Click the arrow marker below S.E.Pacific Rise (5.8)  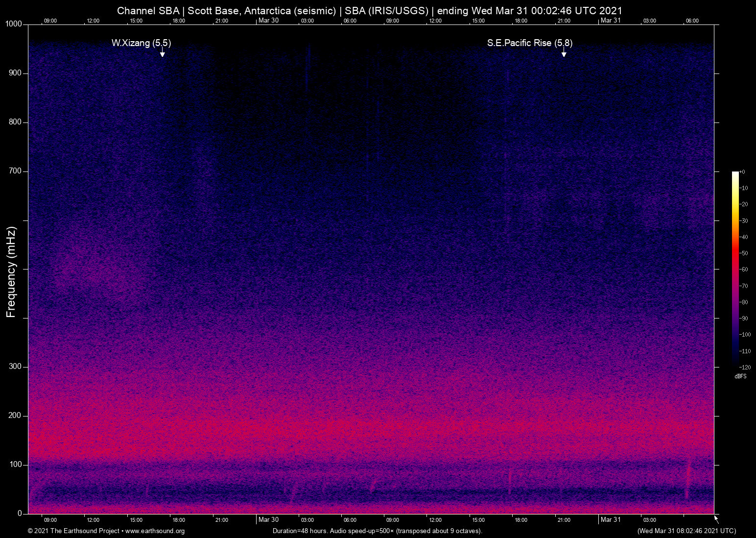coord(564,52)
